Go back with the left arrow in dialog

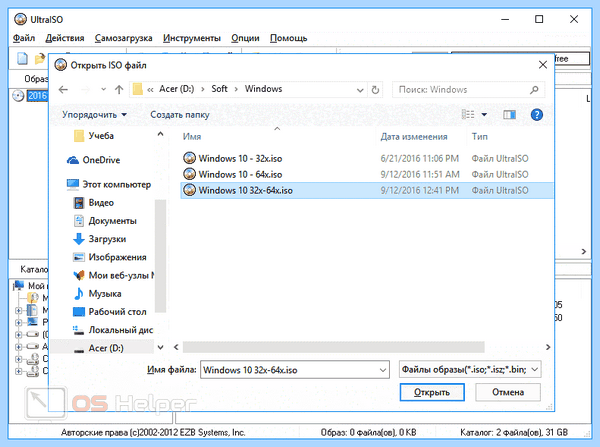point(63,90)
